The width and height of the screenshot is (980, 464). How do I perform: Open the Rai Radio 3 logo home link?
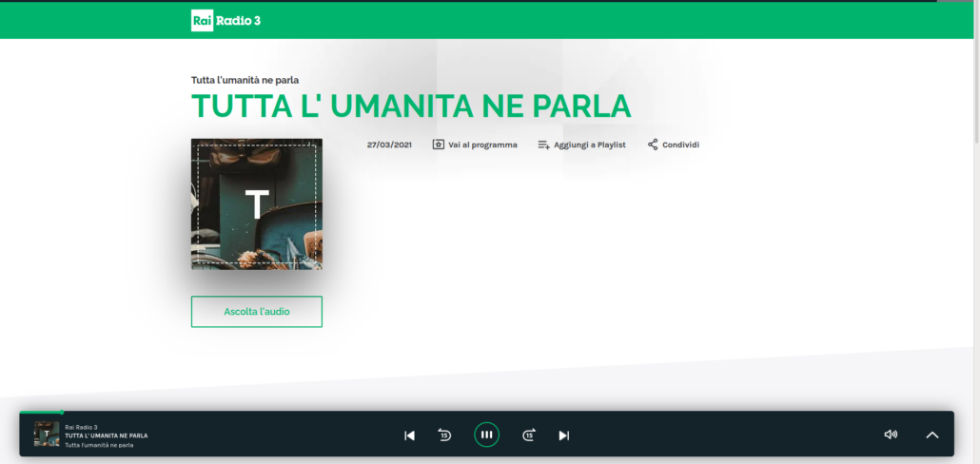tap(225, 21)
